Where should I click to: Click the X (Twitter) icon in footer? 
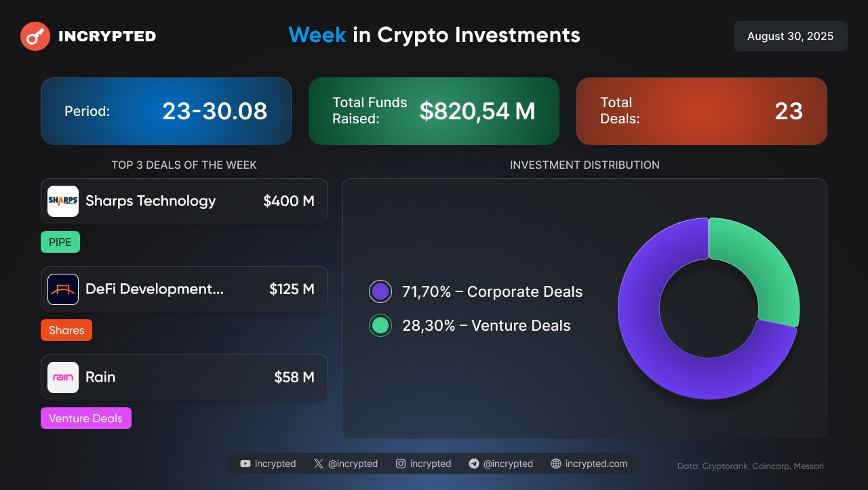coord(319,464)
